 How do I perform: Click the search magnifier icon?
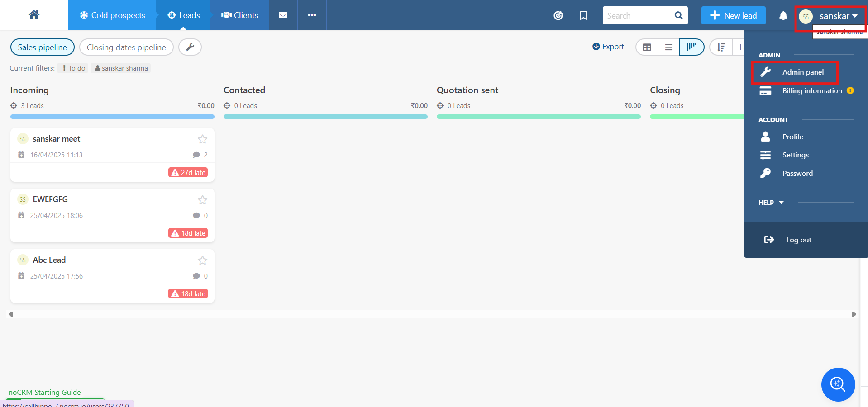(678, 15)
